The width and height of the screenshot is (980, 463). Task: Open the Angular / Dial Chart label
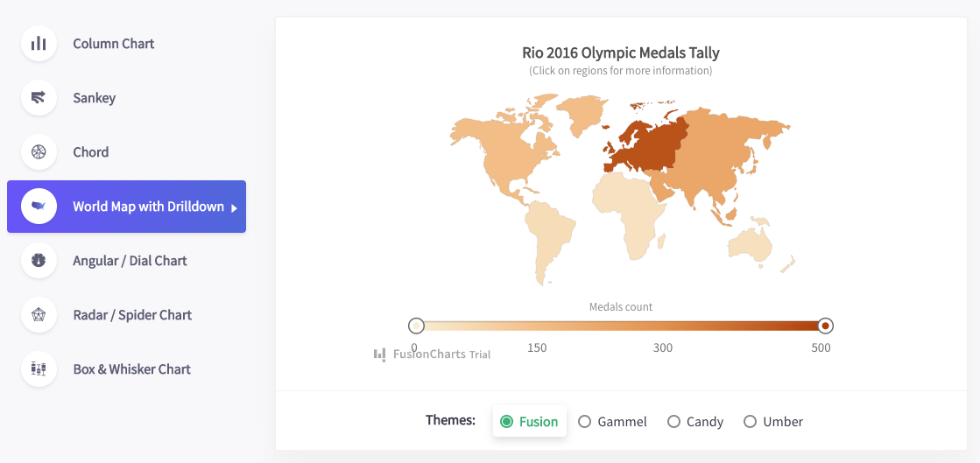pos(130,261)
